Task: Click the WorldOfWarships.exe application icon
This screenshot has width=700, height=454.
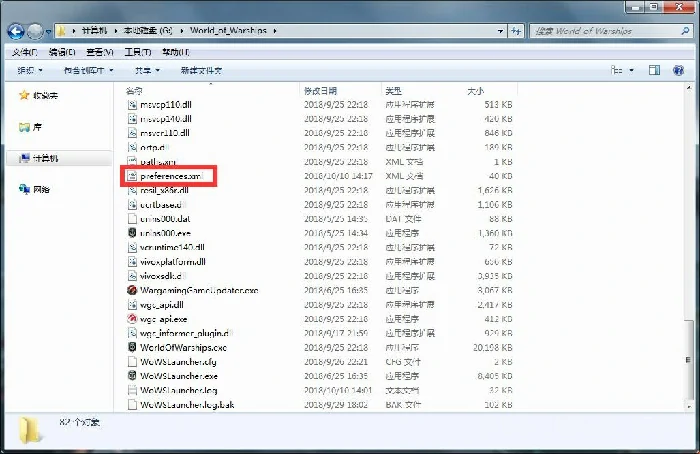Action: (132, 347)
